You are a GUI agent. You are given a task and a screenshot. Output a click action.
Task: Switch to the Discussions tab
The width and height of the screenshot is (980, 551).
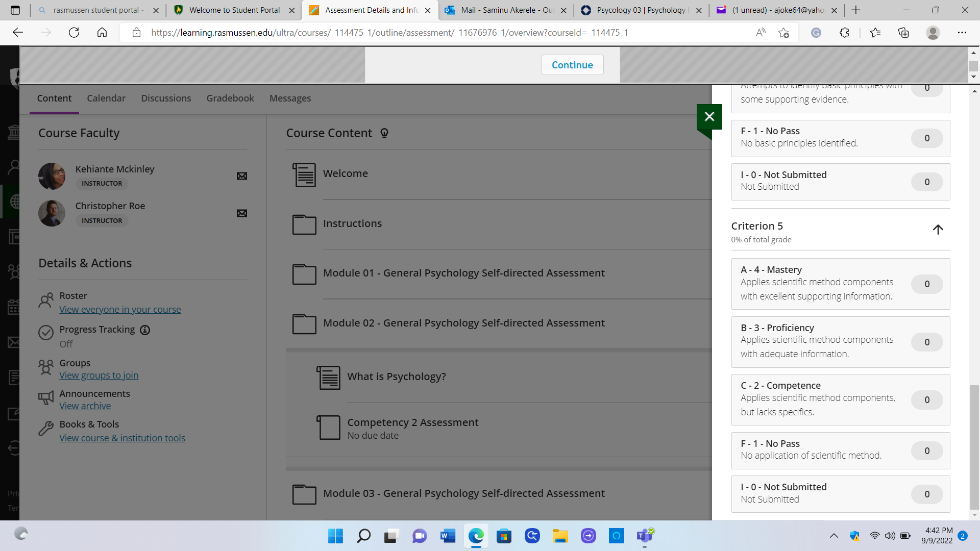[x=166, y=98]
